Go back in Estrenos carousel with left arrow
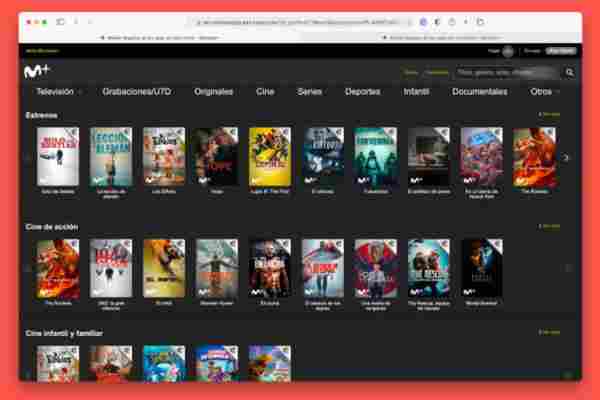600x400 pixels. point(28,157)
